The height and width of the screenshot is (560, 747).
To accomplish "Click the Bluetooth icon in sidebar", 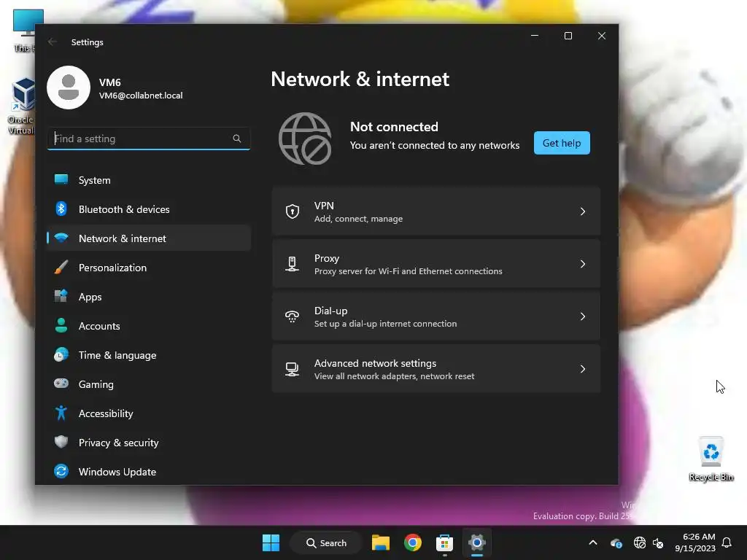I will tap(61, 209).
